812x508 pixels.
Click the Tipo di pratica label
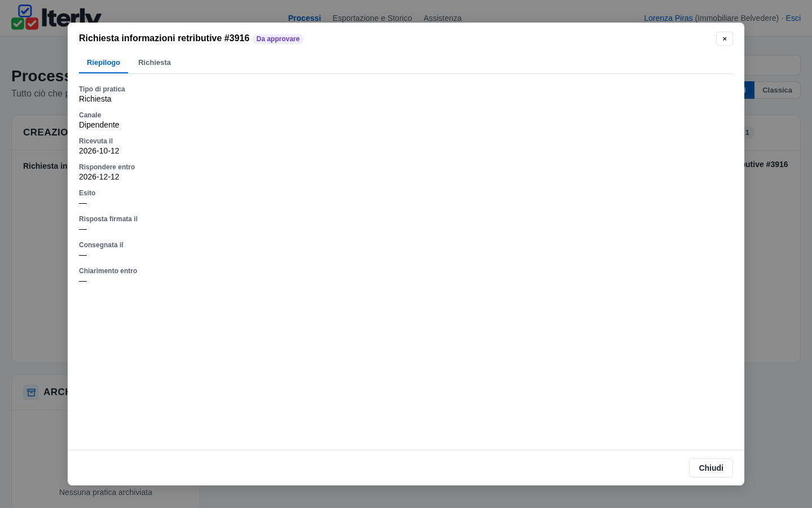pyautogui.click(x=102, y=89)
